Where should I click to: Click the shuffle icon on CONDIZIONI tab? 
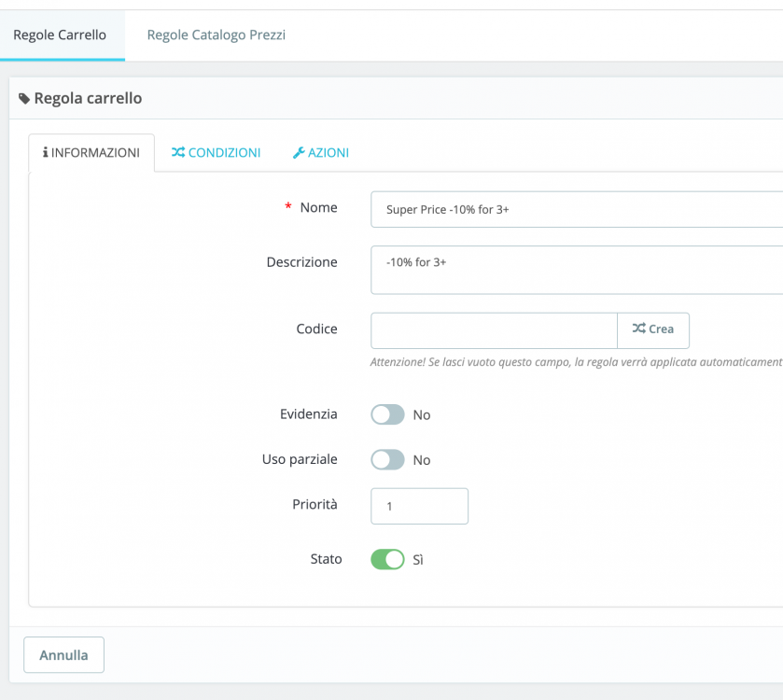[177, 152]
